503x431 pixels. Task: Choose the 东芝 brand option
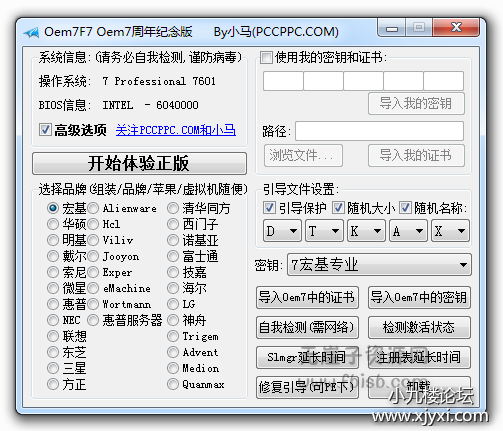(53, 352)
